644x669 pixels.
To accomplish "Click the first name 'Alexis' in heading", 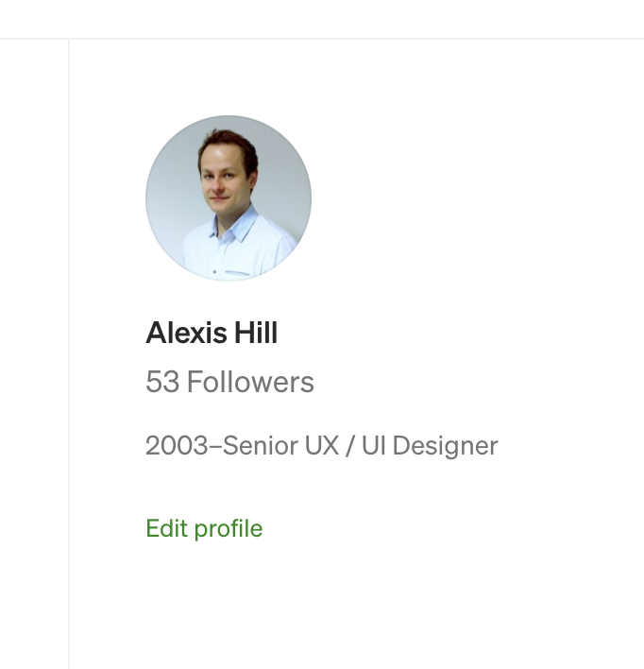I will pyautogui.click(x=186, y=333).
